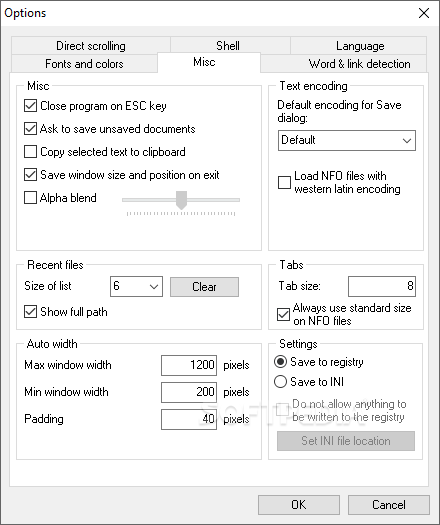This screenshot has height=525, width=440.
Task: Open Word & link detection tab
Action: [x=344, y=64]
